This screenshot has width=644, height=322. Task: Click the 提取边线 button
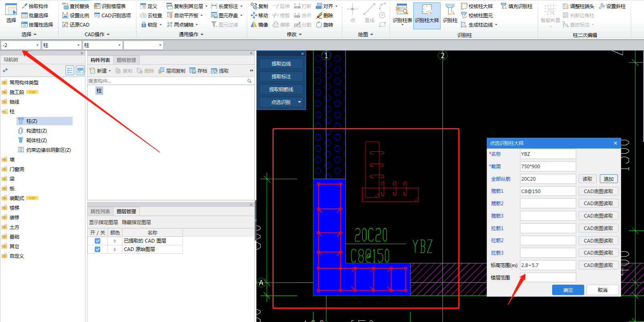(281, 63)
